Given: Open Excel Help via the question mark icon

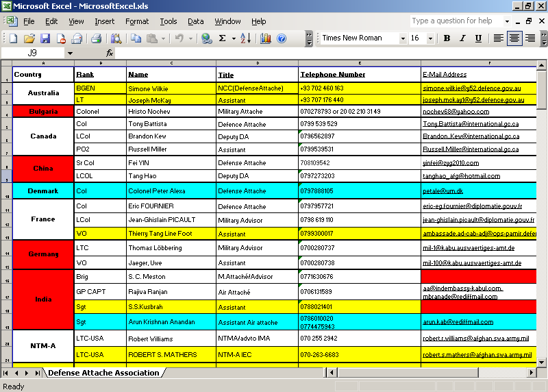Looking at the screenshot, I should [x=282, y=38].
